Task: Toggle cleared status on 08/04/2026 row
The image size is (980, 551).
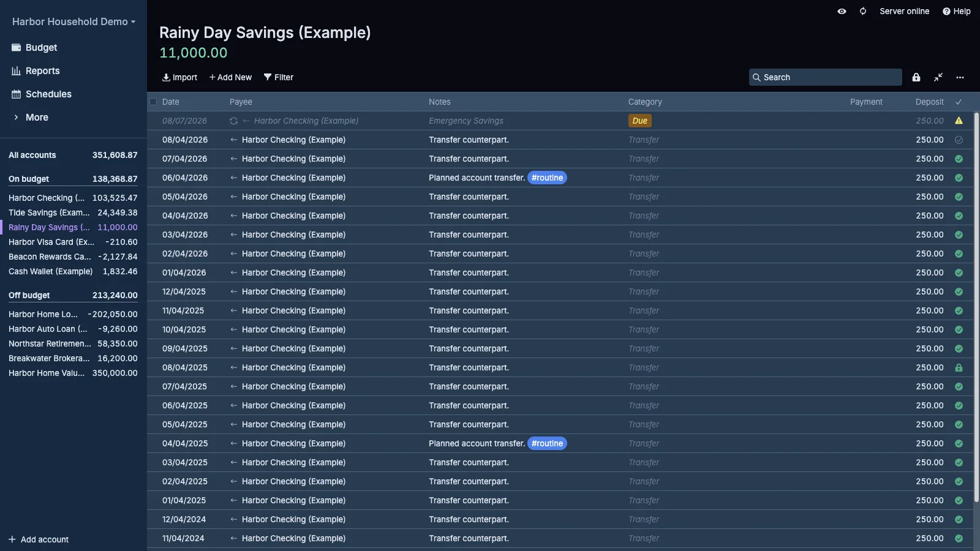Action: pyautogui.click(x=959, y=140)
